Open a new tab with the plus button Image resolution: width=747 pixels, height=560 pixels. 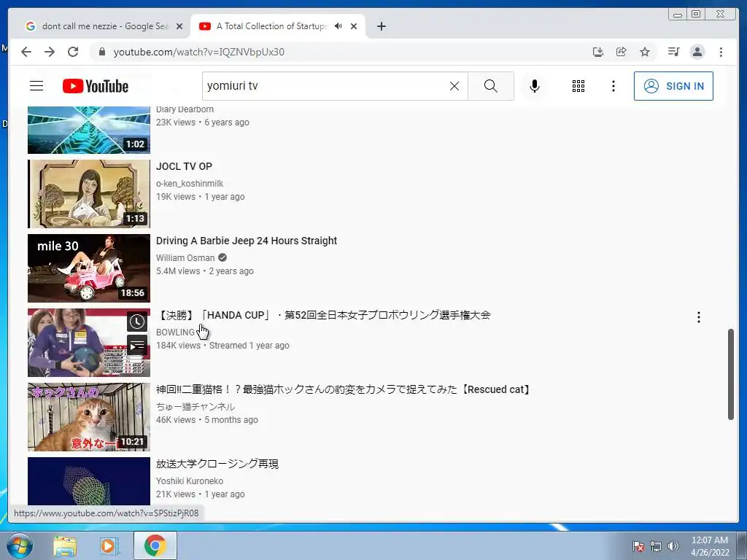[x=381, y=27]
